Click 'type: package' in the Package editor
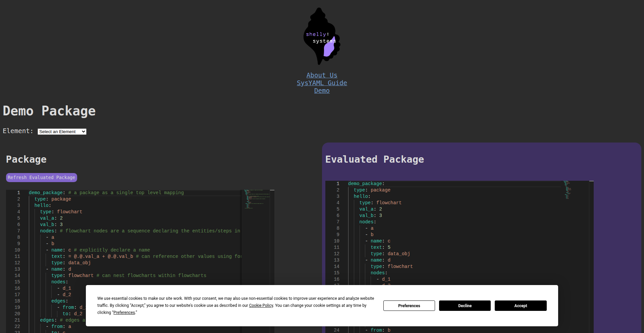Image resolution: width=644 pixels, height=333 pixels. [x=53, y=199]
